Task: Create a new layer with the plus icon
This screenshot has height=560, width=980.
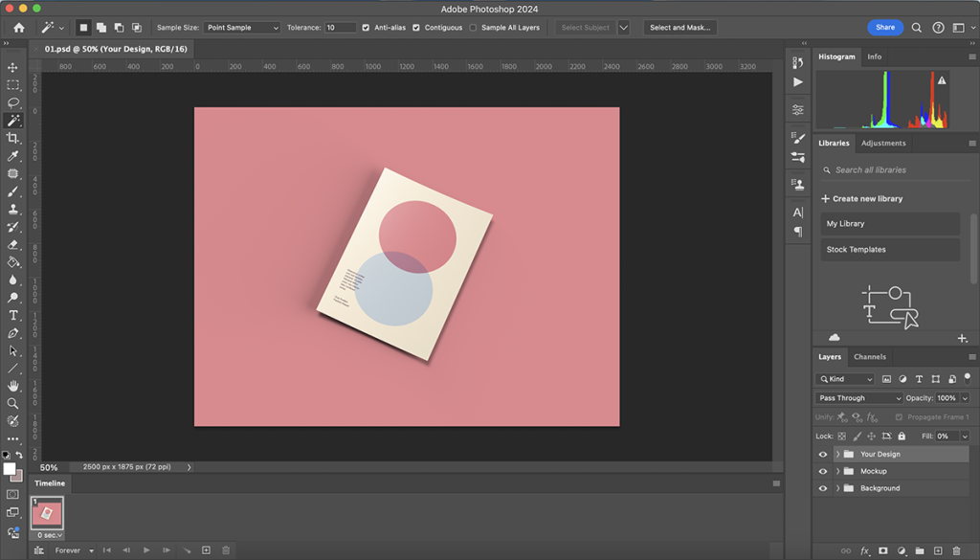Action: click(x=938, y=550)
